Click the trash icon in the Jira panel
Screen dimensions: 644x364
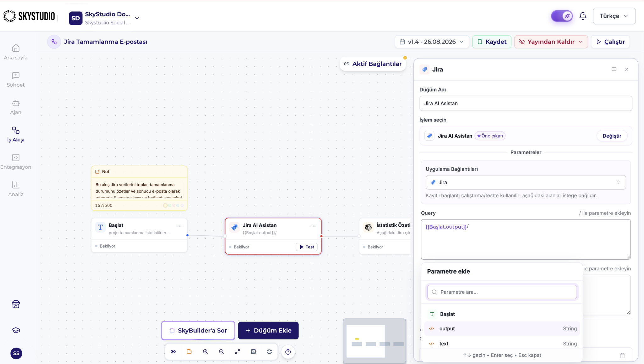(x=622, y=355)
